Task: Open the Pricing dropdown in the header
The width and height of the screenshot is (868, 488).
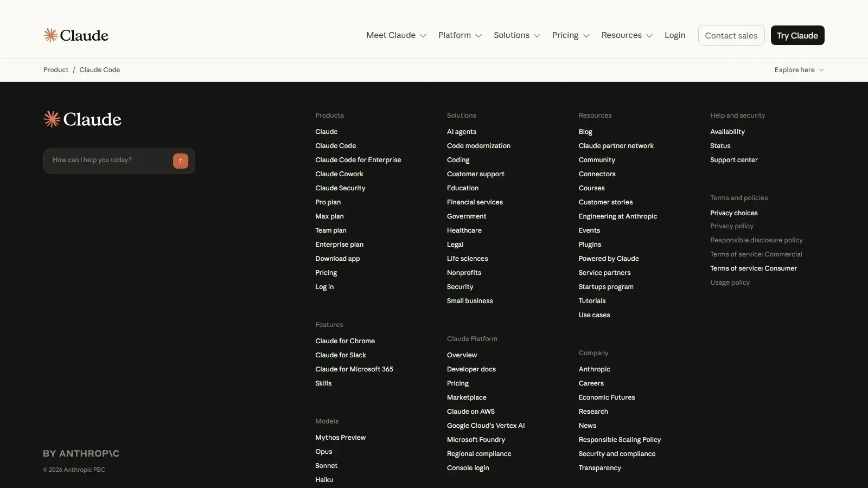Action: pyautogui.click(x=571, y=35)
